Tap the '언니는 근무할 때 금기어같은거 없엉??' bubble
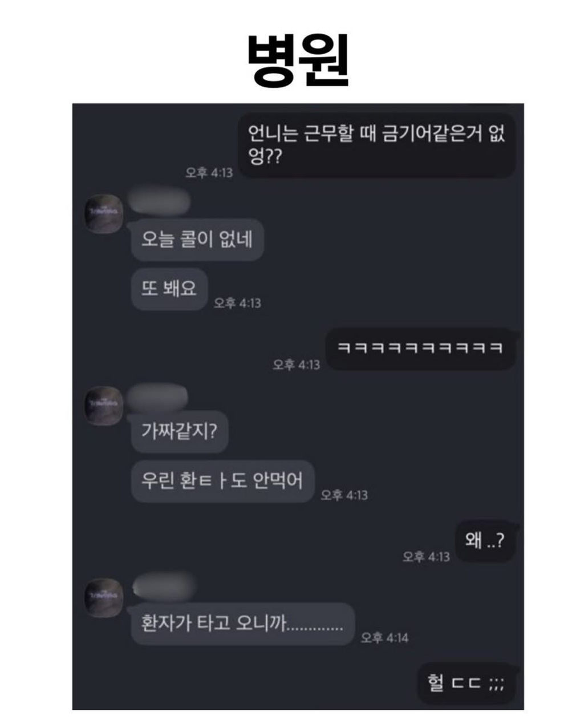The height and width of the screenshot is (728, 584). point(376,145)
